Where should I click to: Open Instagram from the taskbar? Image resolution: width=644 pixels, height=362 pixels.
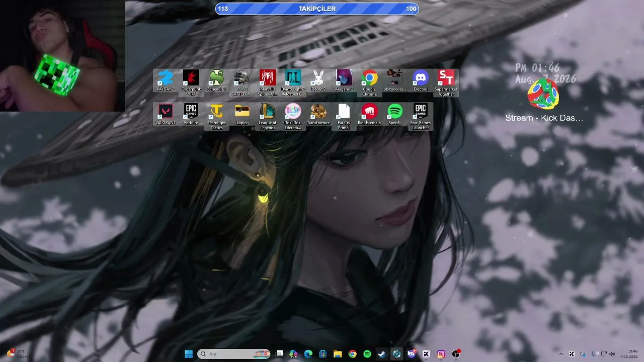point(441,354)
